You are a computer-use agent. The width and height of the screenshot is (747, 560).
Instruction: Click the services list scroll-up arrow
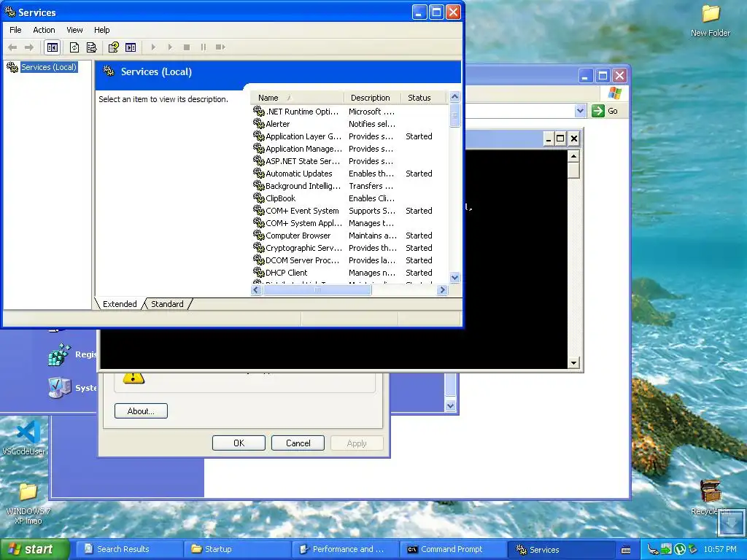pos(455,97)
